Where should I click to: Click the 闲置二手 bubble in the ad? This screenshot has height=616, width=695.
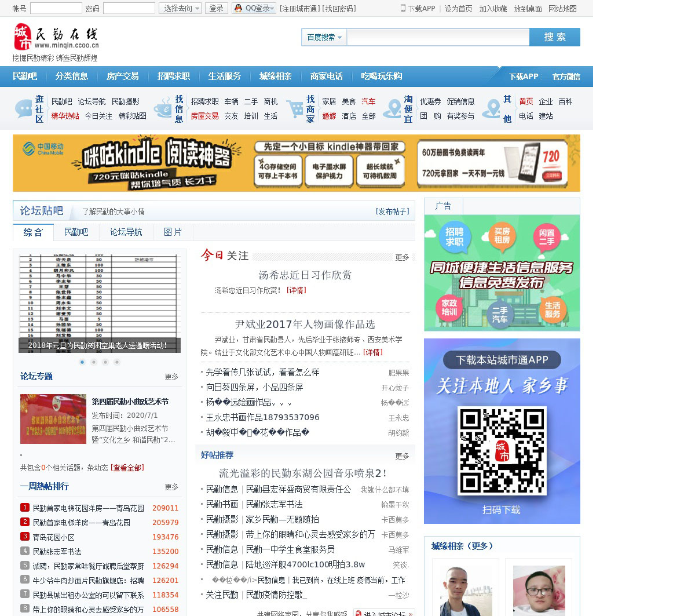pyautogui.click(x=547, y=236)
